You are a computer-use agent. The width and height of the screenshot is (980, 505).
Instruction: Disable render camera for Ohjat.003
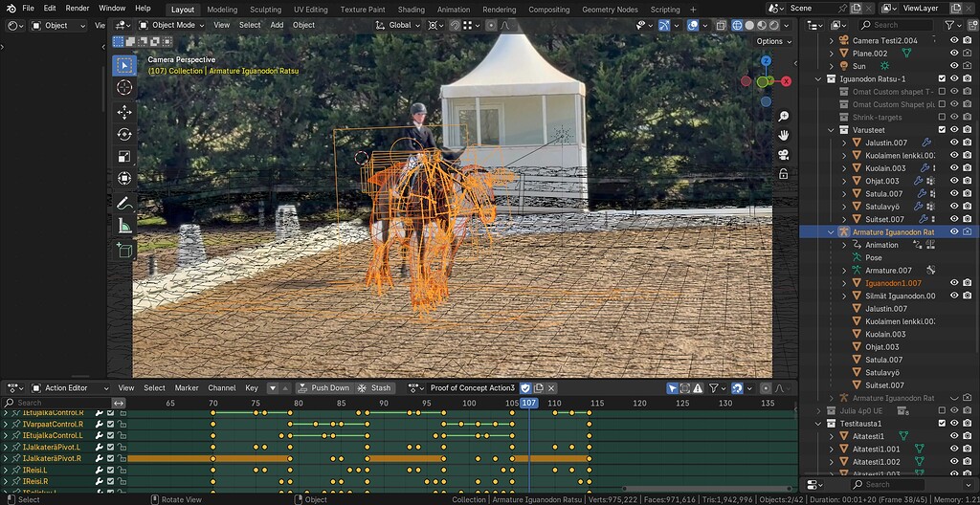coord(967,181)
